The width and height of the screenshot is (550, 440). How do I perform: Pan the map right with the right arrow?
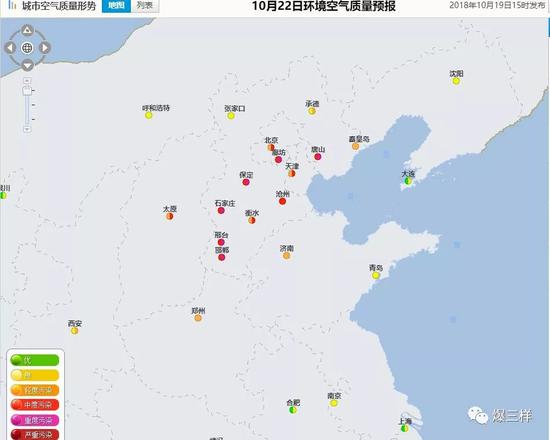(x=45, y=48)
